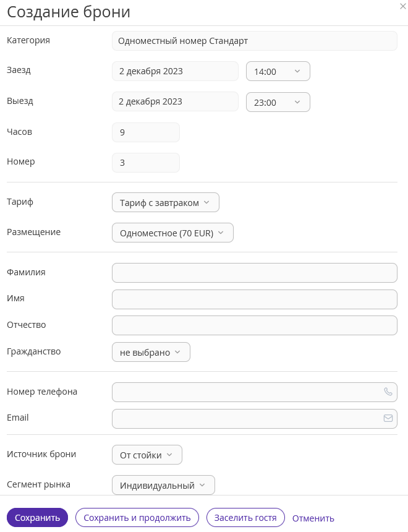Image resolution: width=408 pixels, height=532 pixels.
Task: Expand the Источник брони От стойки dropdown
Action: tap(147, 455)
